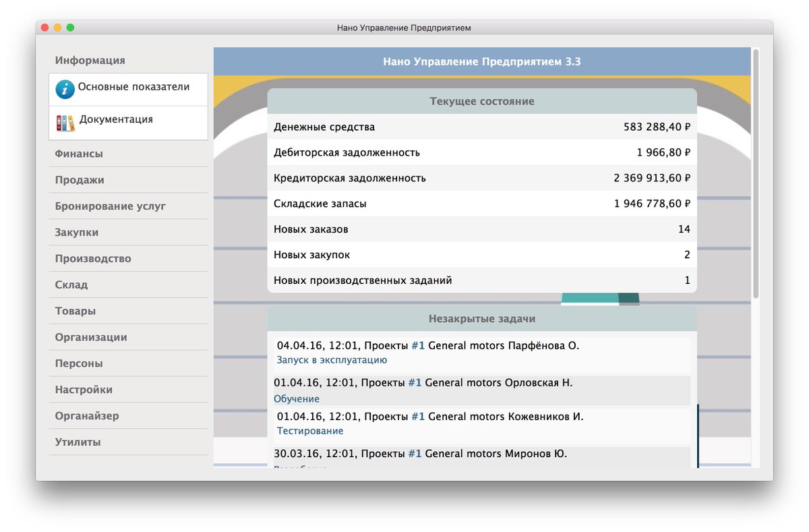
Task: Click the Текущее состояние panel header
Action: (x=482, y=101)
